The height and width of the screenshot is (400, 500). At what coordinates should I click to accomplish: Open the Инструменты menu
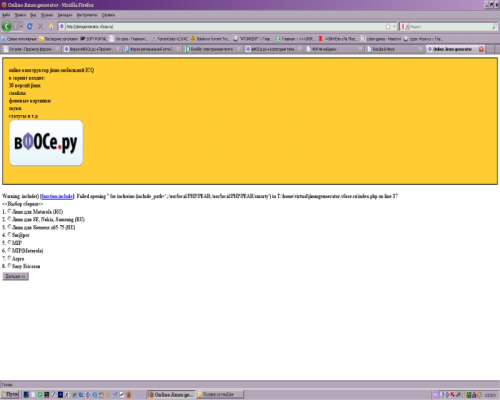(87, 15)
